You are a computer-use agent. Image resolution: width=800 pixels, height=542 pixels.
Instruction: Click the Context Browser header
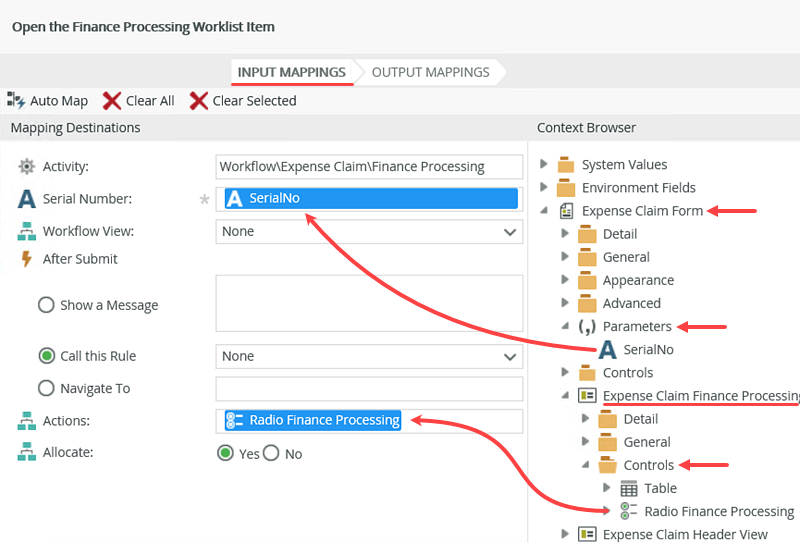586,128
